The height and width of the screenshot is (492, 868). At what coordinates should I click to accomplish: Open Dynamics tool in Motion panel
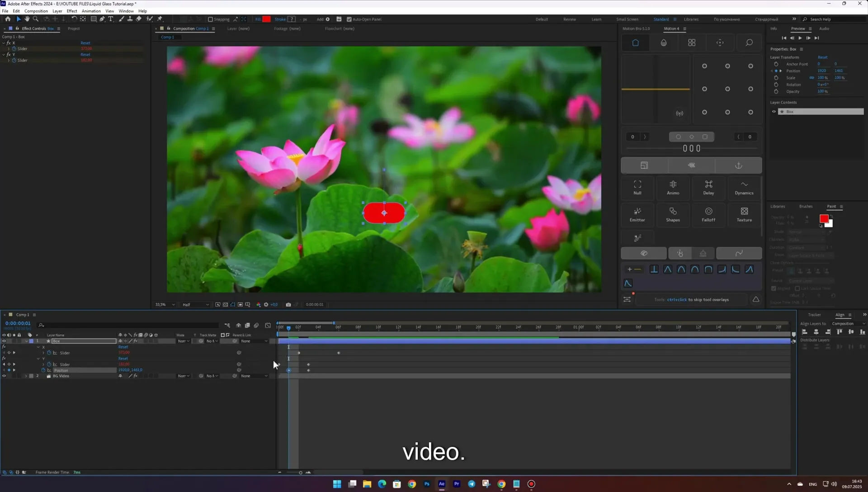tap(744, 187)
